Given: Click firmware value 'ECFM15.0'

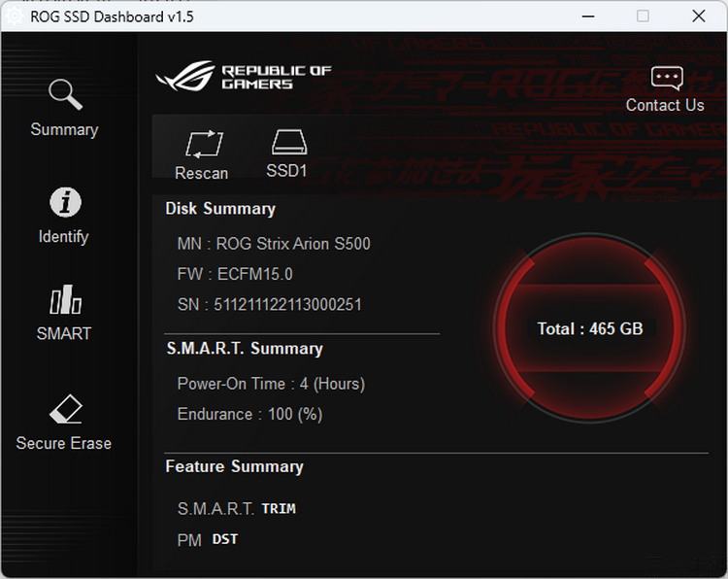Looking at the screenshot, I should click(255, 274).
